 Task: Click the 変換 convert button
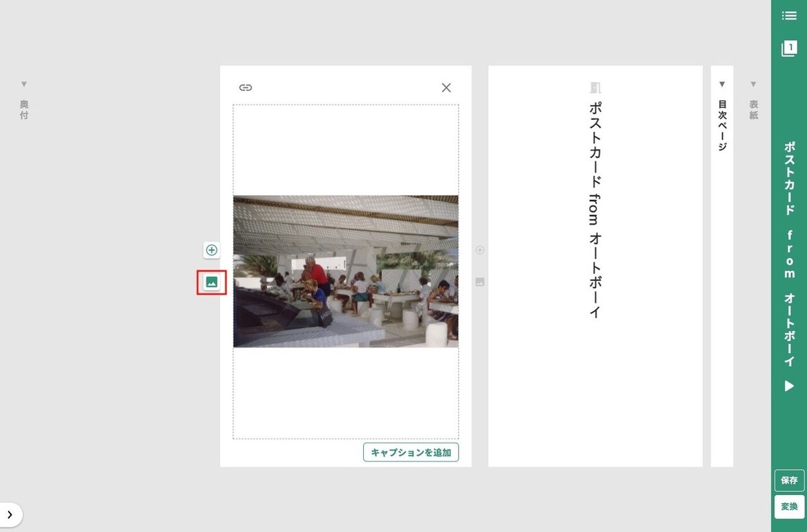[x=789, y=506]
